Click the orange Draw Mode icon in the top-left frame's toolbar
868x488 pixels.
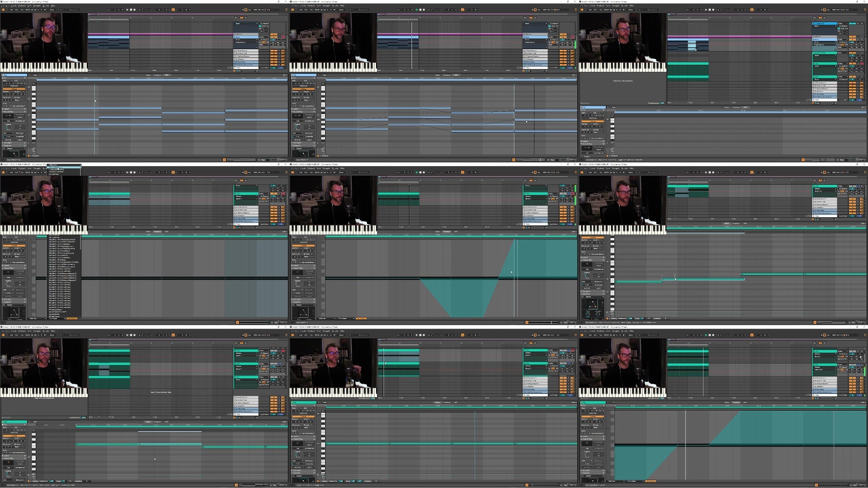click(x=174, y=10)
